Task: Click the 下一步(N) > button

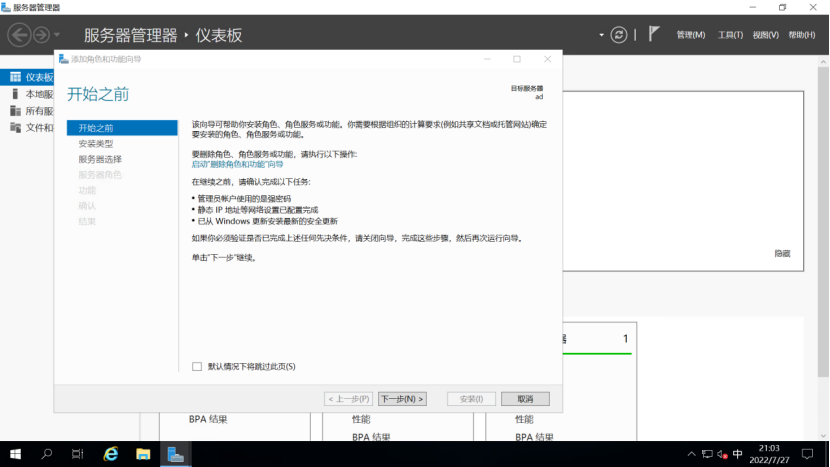Action: [x=402, y=399]
